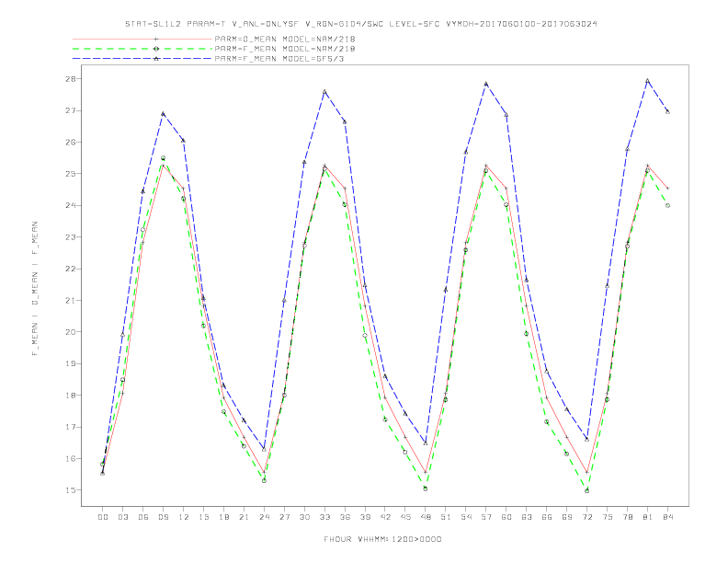The width and height of the screenshot is (728, 563).
Task: Click y-axis tick label 27
Action: click(70, 110)
